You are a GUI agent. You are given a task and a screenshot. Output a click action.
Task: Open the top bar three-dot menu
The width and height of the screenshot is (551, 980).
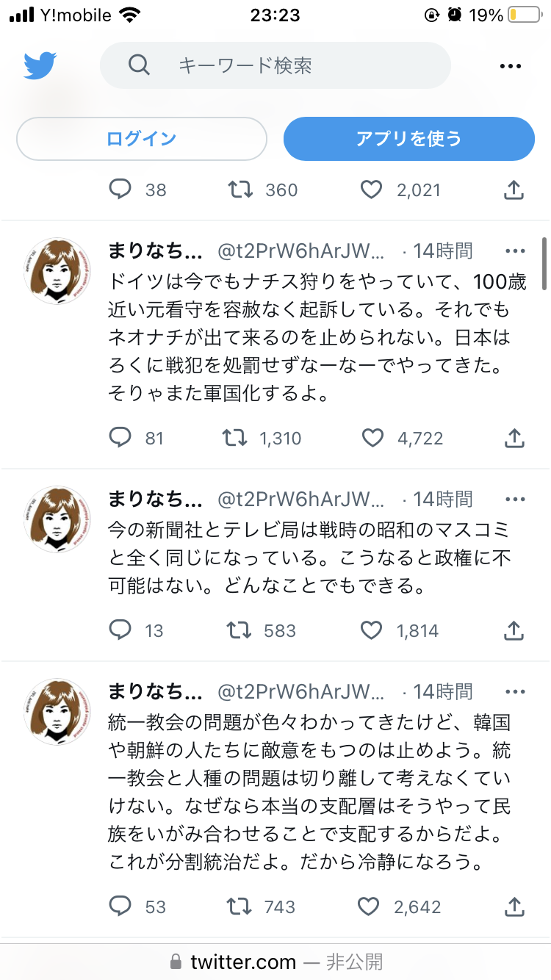point(511,66)
